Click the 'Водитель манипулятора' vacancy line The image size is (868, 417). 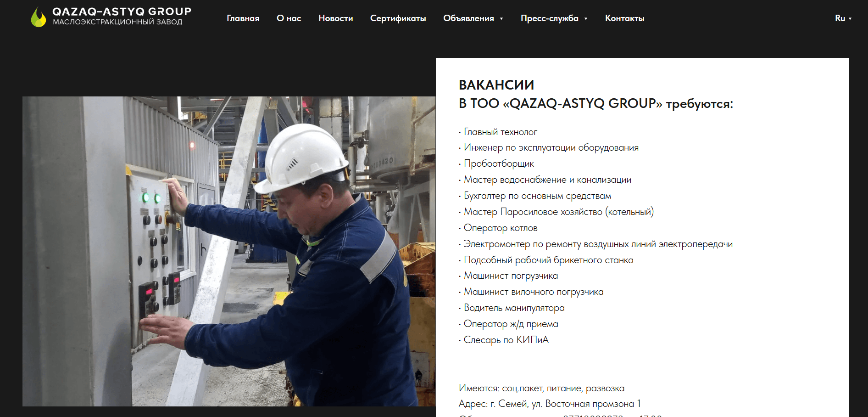coord(512,308)
